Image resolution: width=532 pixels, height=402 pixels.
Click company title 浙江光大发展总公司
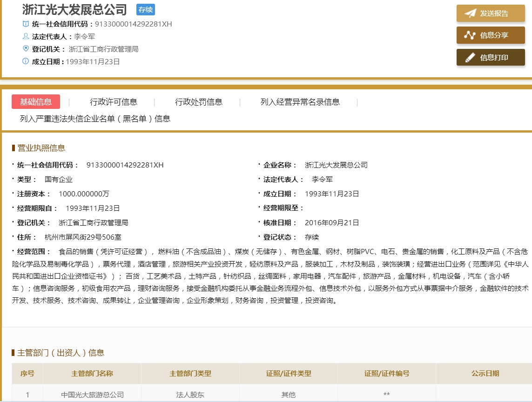tap(74, 9)
